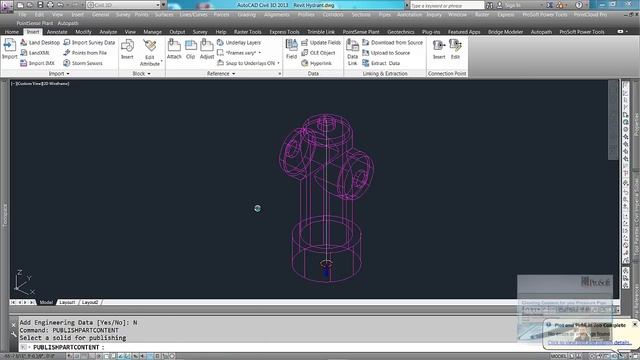Click the application menu button

pos(7,6)
